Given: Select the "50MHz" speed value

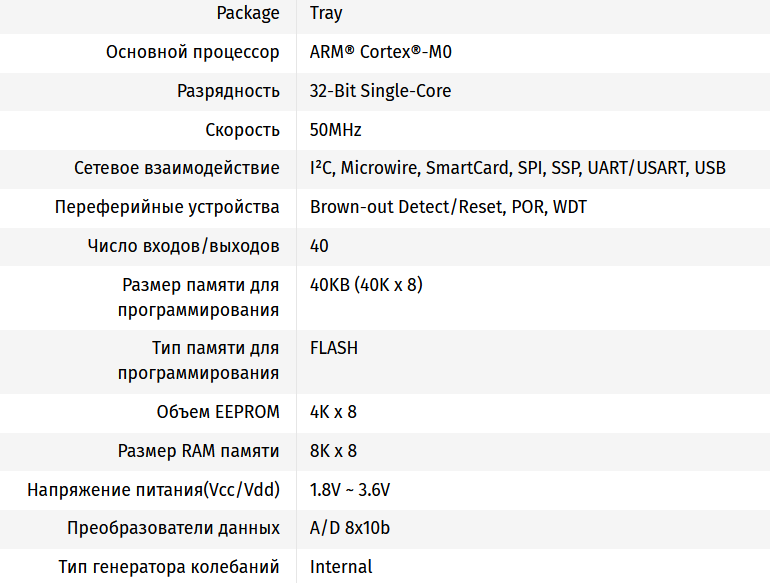Looking at the screenshot, I should tap(336, 130).
